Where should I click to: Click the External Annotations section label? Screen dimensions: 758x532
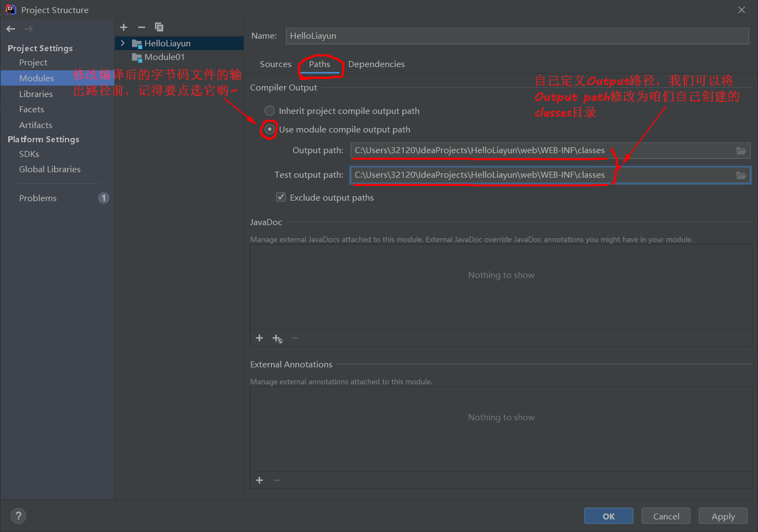click(291, 365)
